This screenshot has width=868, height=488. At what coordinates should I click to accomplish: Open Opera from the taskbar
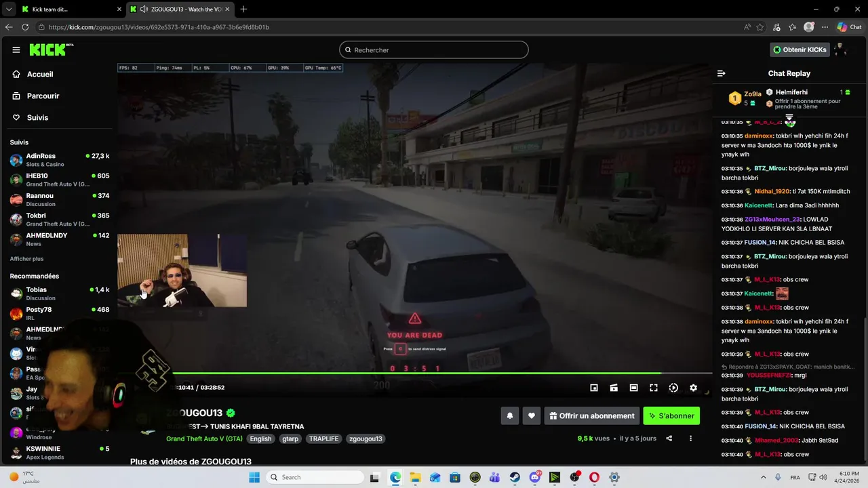coord(594,477)
